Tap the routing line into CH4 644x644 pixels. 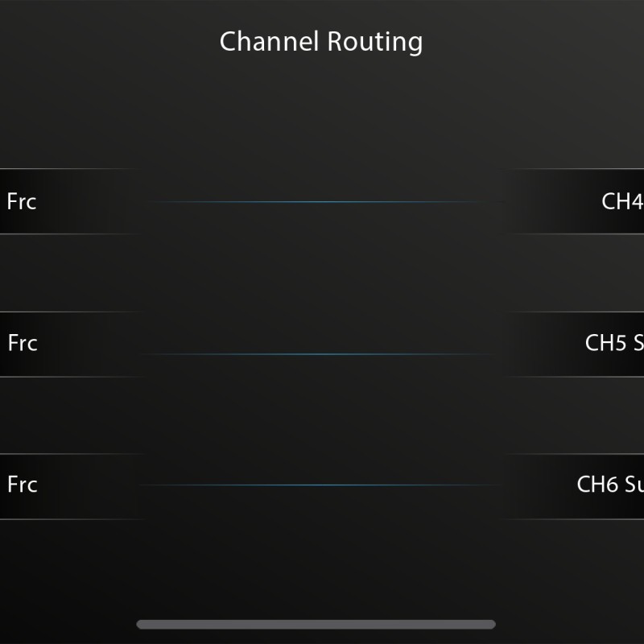322,202
